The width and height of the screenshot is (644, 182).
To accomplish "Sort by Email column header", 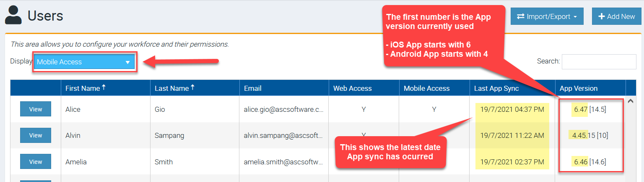I will (x=253, y=88).
